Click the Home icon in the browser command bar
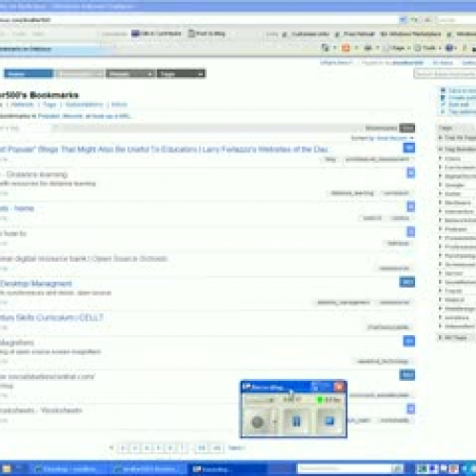Image resolution: width=476 pixels, height=476 pixels. point(326,48)
